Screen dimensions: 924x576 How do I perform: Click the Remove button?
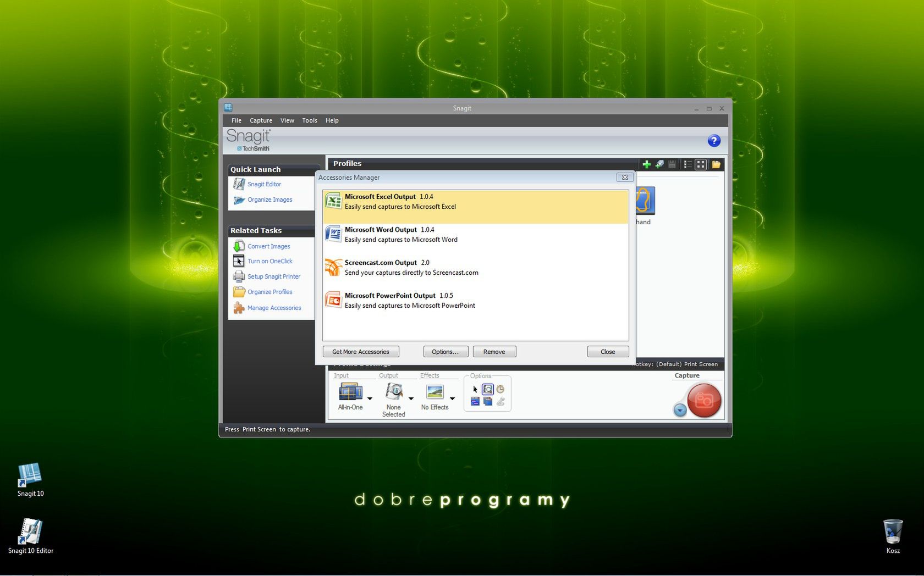click(x=494, y=352)
